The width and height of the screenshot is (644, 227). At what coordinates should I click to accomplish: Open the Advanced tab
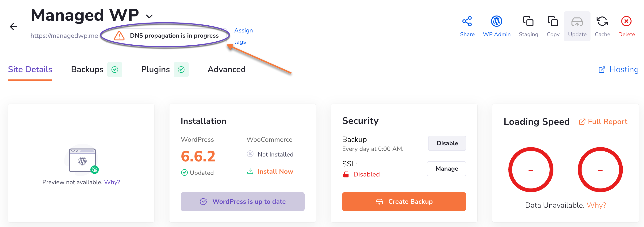click(226, 69)
